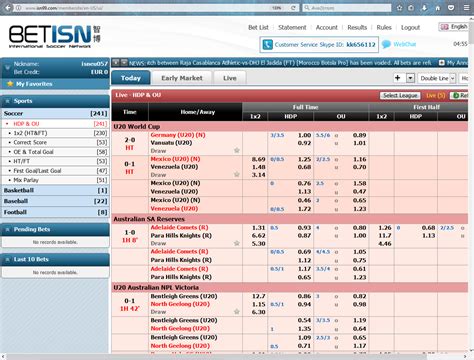Viewport: 474px width, 360px height.
Task: Go to browser home page icon
Action: coord(437,8)
